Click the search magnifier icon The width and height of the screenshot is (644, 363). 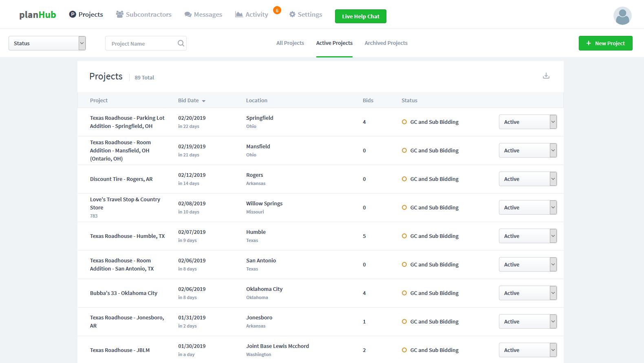[181, 43]
